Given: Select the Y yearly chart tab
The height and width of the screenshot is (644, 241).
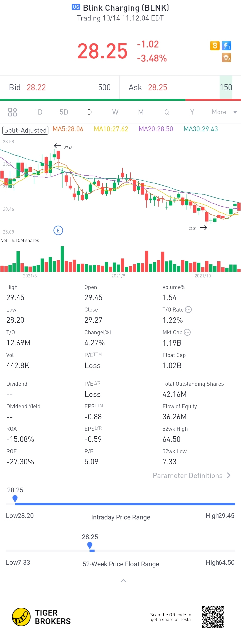Looking at the screenshot, I should [192, 112].
